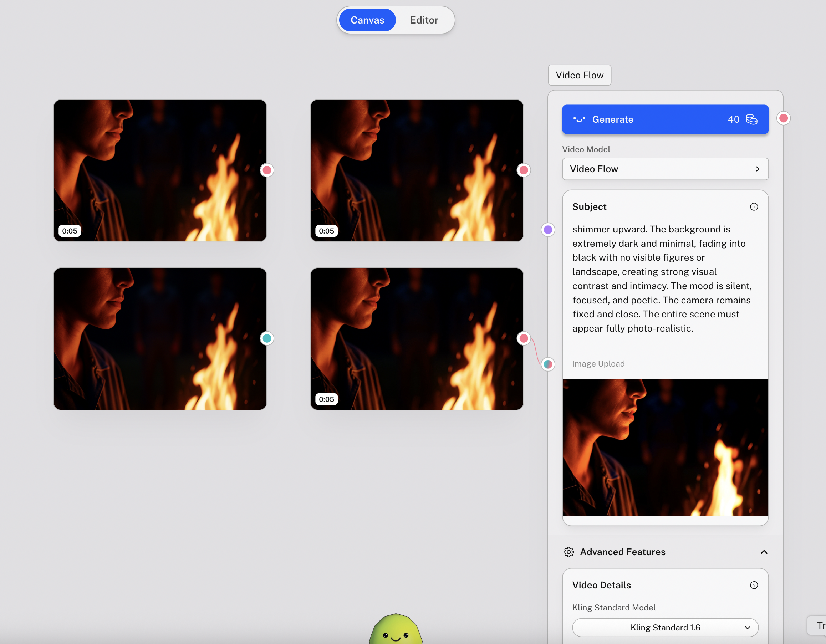Click the Video Flow title label
The image size is (826, 644).
[x=580, y=75]
